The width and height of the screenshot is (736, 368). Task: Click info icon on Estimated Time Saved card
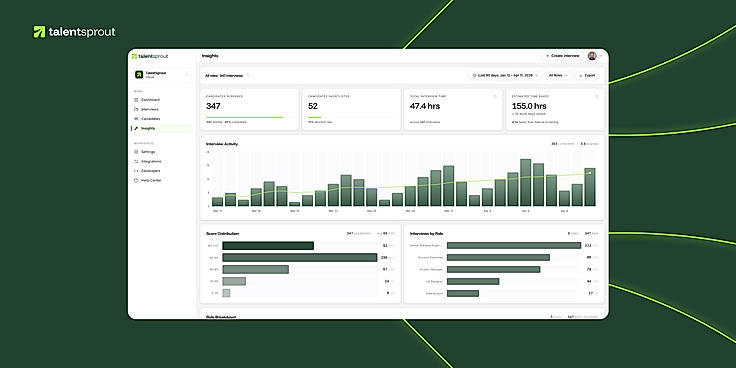pyautogui.click(x=597, y=96)
